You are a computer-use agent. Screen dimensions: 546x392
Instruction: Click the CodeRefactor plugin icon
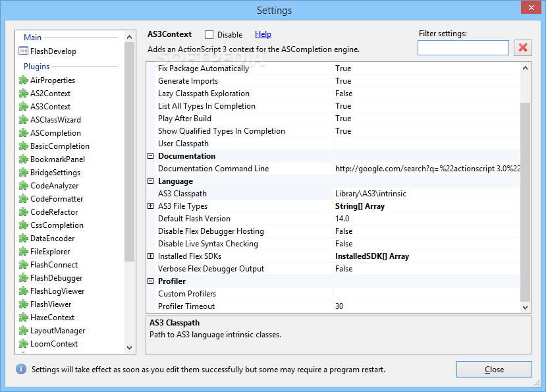[x=23, y=212]
